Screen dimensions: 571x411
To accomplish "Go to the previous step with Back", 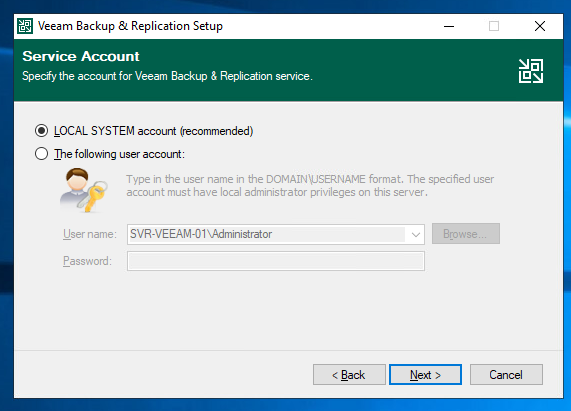I will coord(349,375).
